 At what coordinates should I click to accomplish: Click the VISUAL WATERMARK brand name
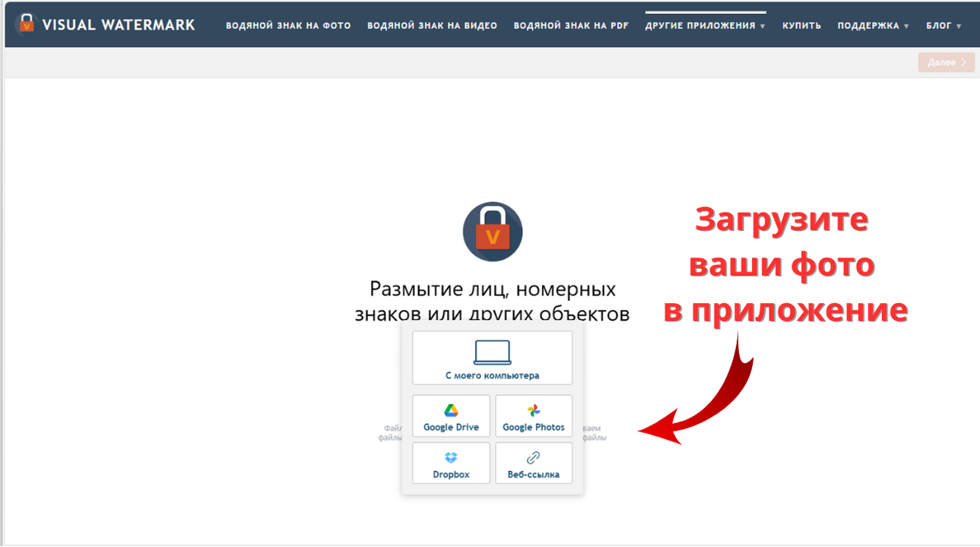coord(119,25)
